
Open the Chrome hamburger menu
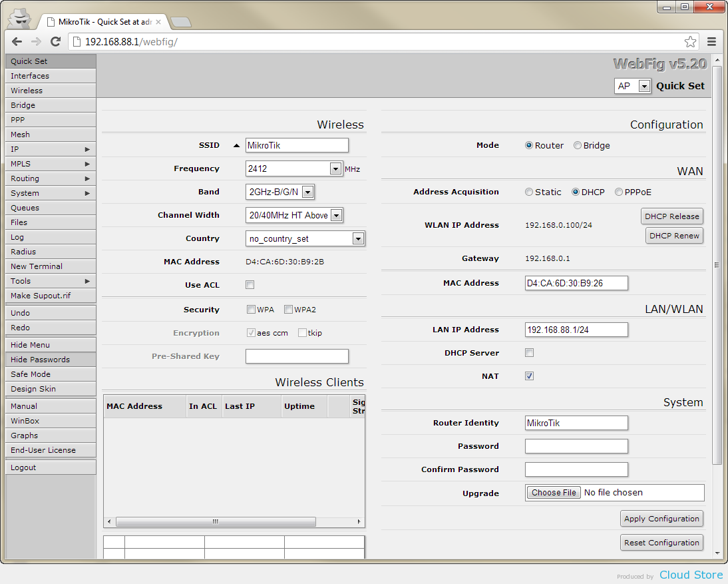tap(711, 42)
